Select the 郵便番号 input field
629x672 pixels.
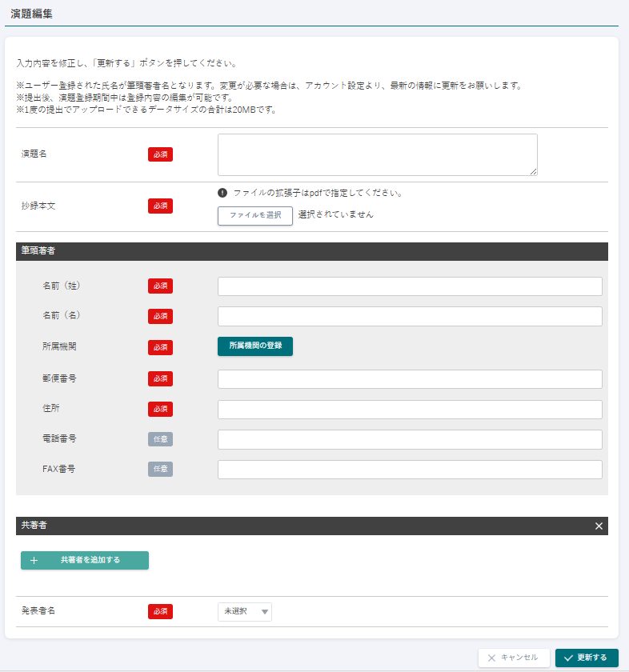point(410,379)
